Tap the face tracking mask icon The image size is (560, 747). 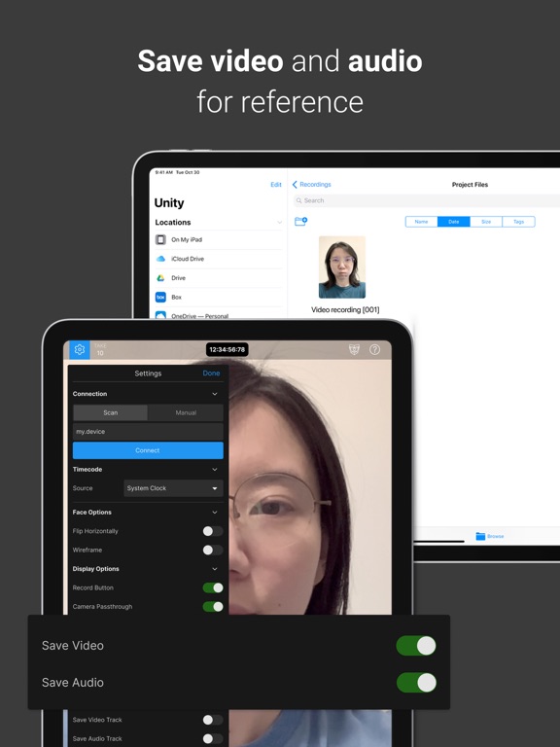click(354, 350)
